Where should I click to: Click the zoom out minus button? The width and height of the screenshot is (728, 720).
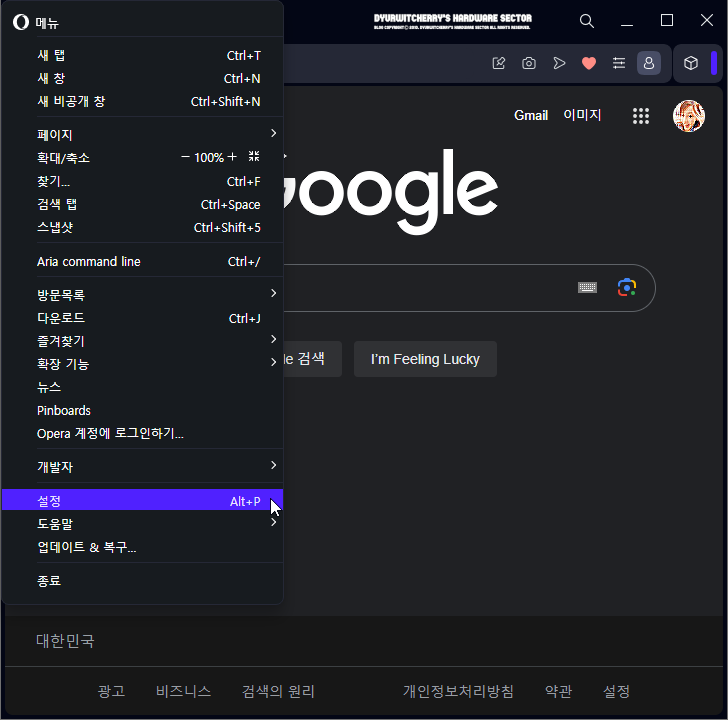185,157
